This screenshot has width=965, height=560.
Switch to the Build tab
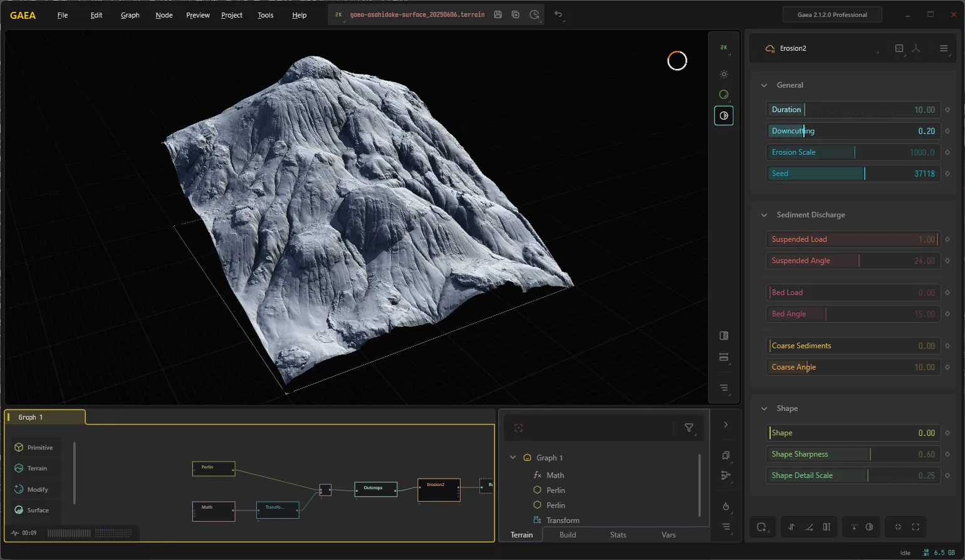(568, 535)
